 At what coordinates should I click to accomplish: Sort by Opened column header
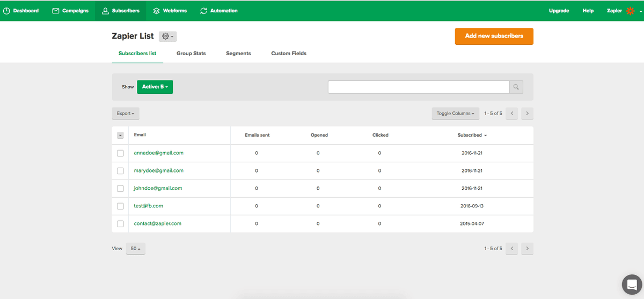(319, 135)
